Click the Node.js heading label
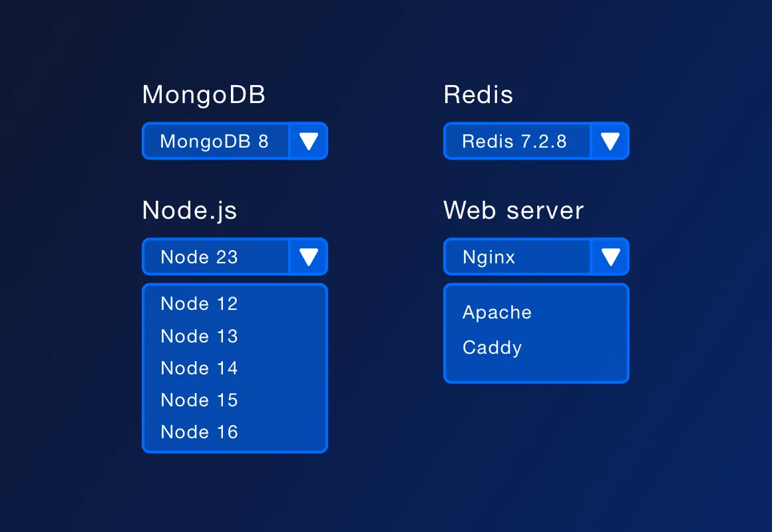The height and width of the screenshot is (532, 772). pos(190,211)
